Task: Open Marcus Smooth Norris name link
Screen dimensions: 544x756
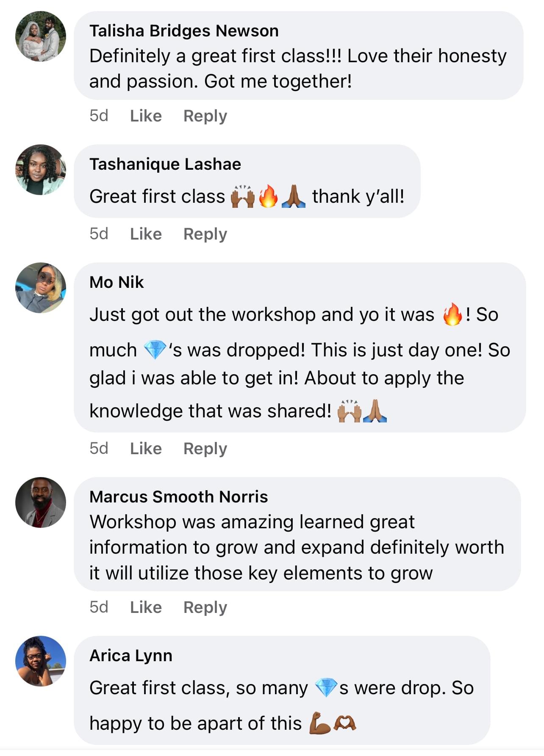Action: pyautogui.click(x=178, y=497)
